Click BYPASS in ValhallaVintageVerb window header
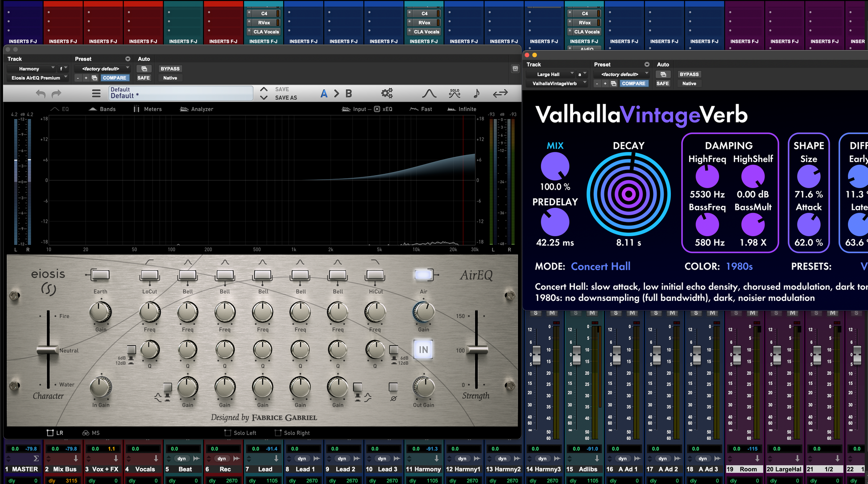 [x=689, y=74]
